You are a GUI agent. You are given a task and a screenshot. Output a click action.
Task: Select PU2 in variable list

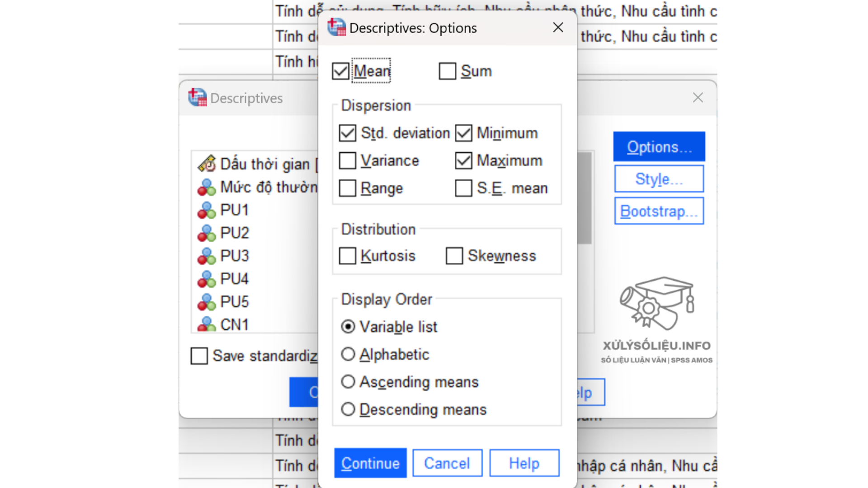235,233
